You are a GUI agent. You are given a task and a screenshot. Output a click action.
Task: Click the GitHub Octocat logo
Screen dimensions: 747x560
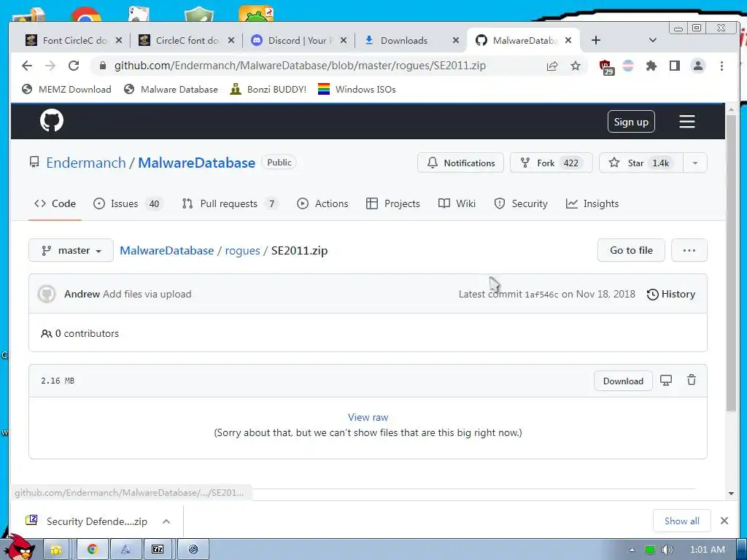52,120
